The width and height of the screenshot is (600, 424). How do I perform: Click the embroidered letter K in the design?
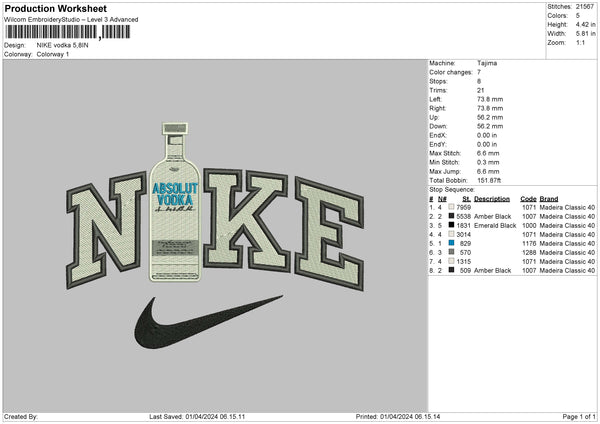tap(245, 220)
